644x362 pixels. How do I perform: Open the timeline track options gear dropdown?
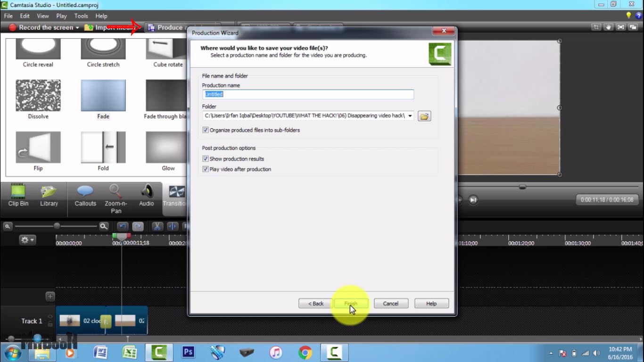pyautogui.click(x=27, y=239)
